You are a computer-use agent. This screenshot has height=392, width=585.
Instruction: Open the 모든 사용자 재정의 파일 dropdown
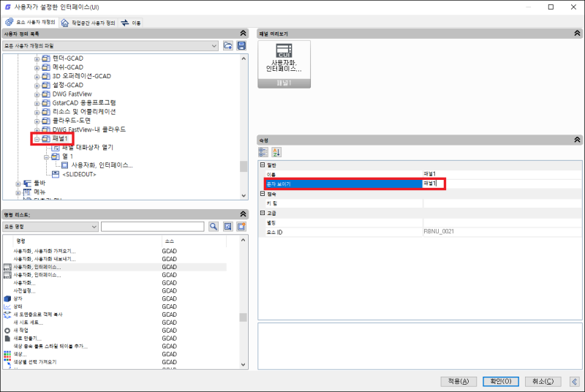[110, 46]
